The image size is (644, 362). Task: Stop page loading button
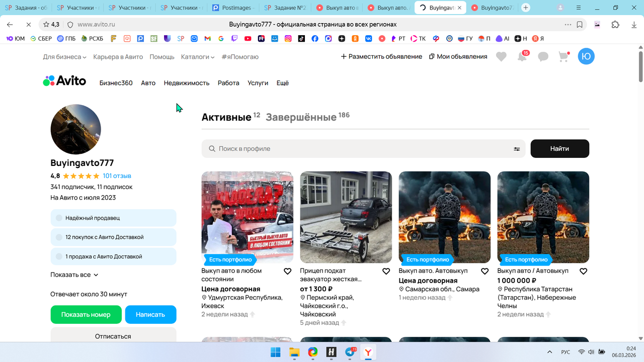pyautogui.click(x=28, y=24)
